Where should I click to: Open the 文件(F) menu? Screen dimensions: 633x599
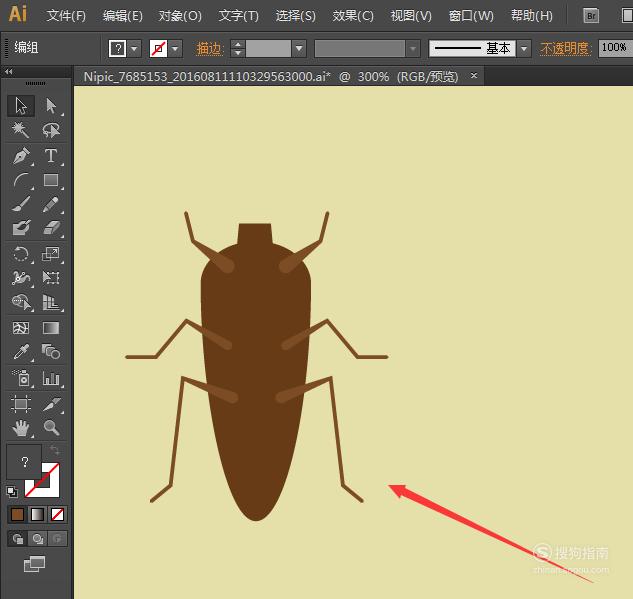(66, 16)
